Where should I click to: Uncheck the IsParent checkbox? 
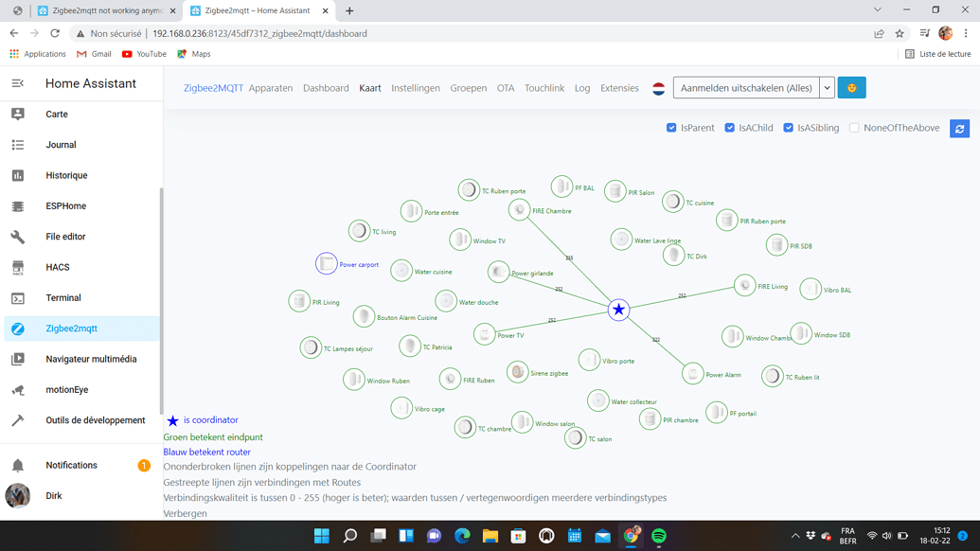click(671, 128)
